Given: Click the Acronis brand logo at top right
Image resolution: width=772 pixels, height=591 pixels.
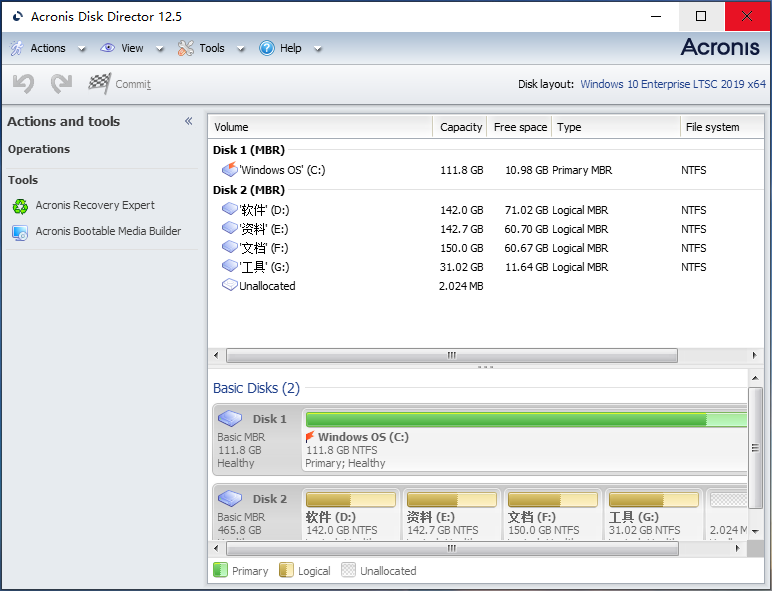Looking at the screenshot, I should tap(720, 47).
